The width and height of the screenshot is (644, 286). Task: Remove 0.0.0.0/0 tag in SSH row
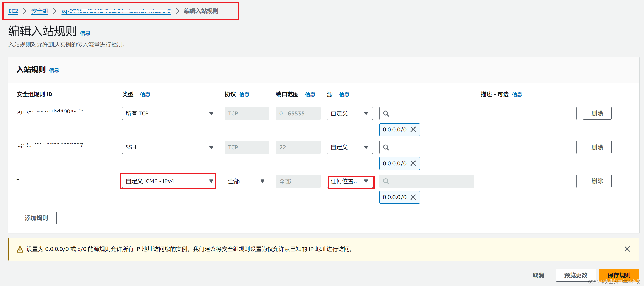click(413, 163)
